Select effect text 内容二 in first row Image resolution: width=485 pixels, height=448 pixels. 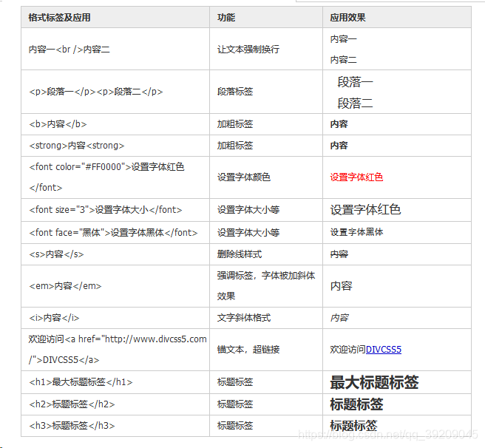point(343,60)
